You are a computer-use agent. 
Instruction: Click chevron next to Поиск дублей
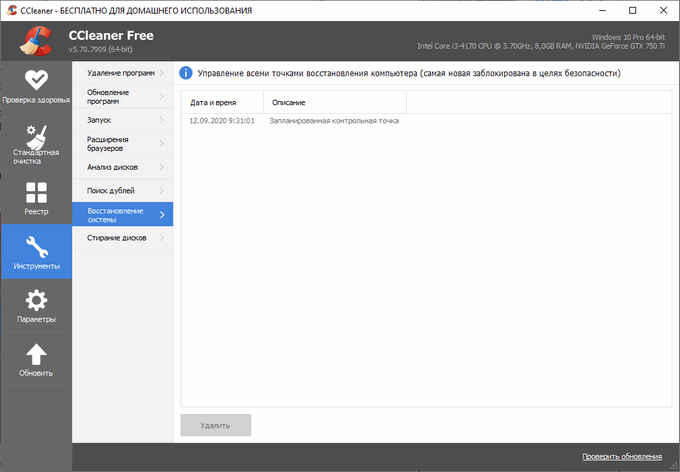[162, 190]
